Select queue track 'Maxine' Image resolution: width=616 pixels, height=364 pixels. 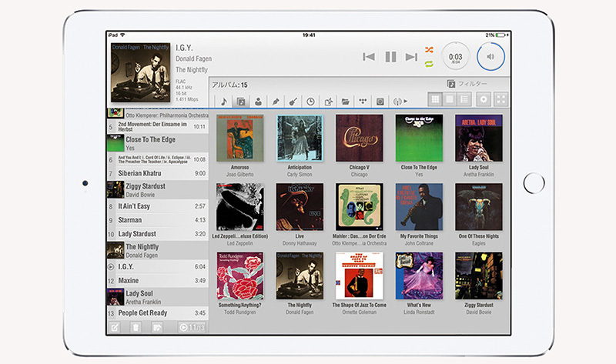pyautogui.click(x=158, y=280)
